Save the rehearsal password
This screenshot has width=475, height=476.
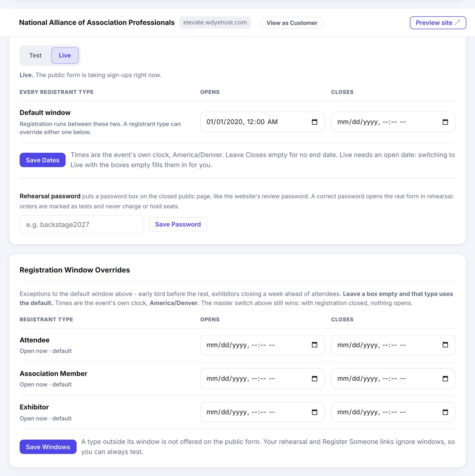coord(178,224)
